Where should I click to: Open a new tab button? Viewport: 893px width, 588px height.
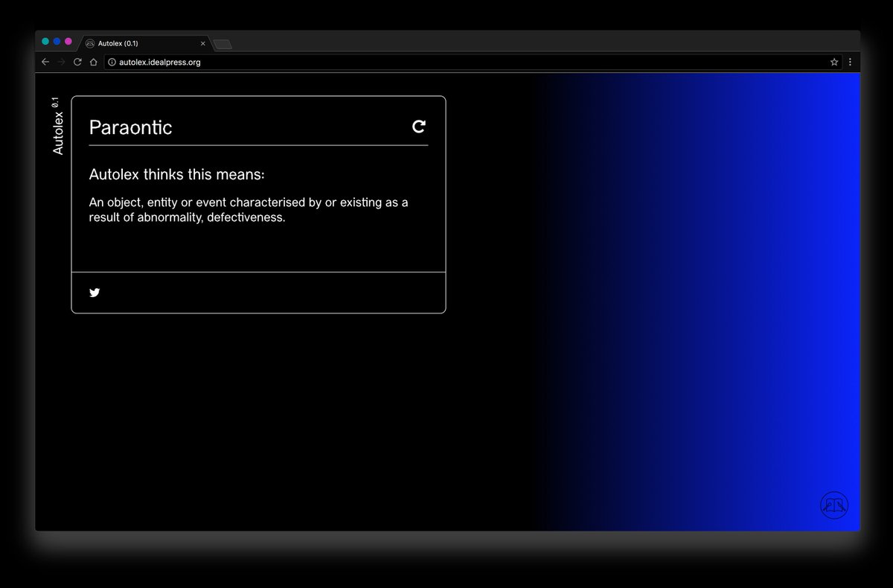point(223,45)
